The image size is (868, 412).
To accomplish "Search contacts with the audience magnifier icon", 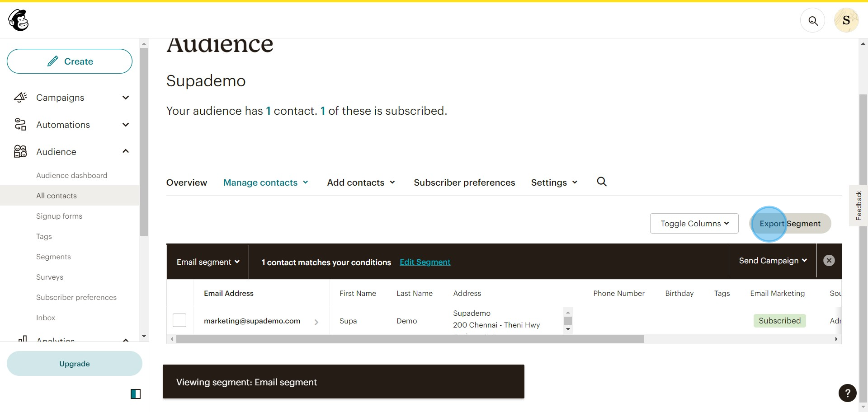I will (602, 182).
